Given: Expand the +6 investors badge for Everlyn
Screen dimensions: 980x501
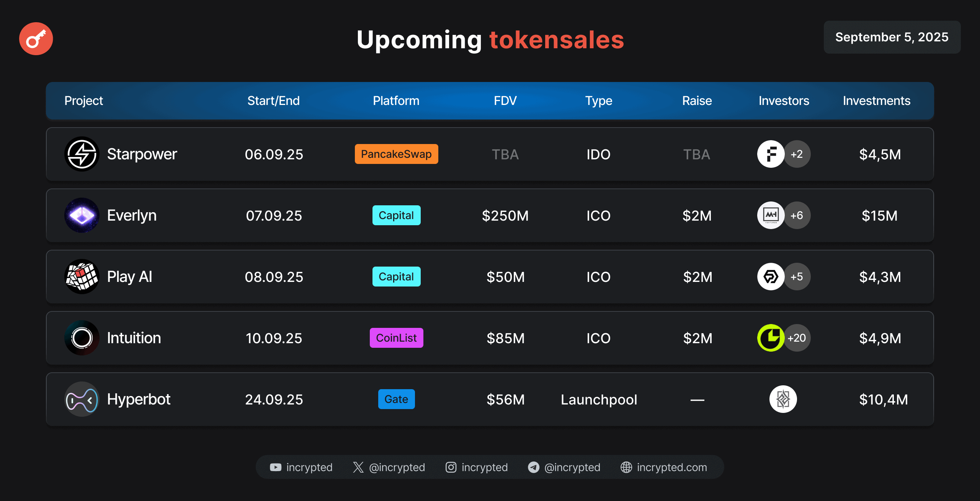Looking at the screenshot, I should pyautogui.click(x=797, y=215).
